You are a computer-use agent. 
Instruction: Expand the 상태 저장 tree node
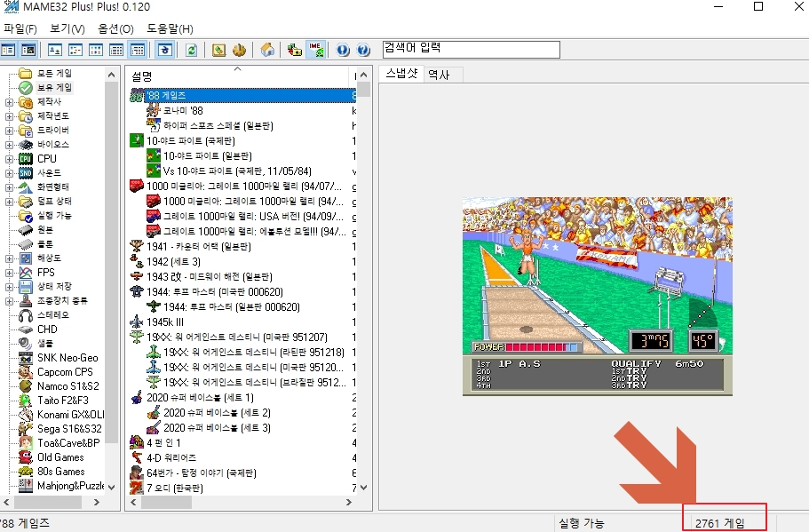point(9,287)
